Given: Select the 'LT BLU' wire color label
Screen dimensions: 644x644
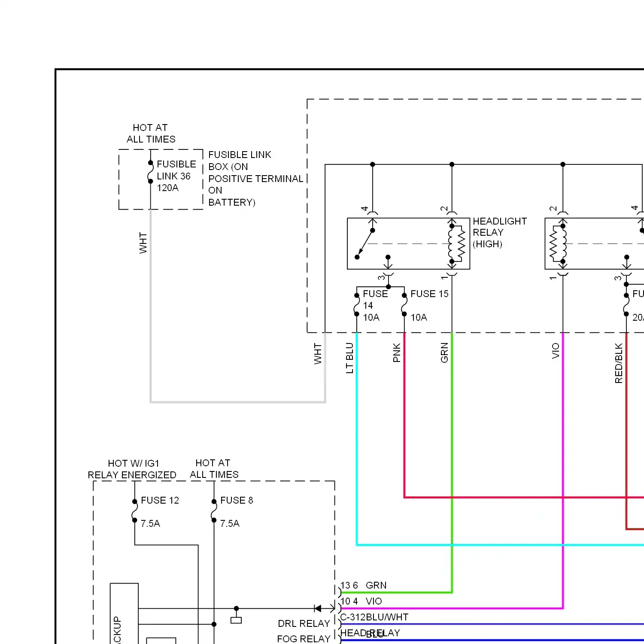Looking at the screenshot, I should coord(349,358).
